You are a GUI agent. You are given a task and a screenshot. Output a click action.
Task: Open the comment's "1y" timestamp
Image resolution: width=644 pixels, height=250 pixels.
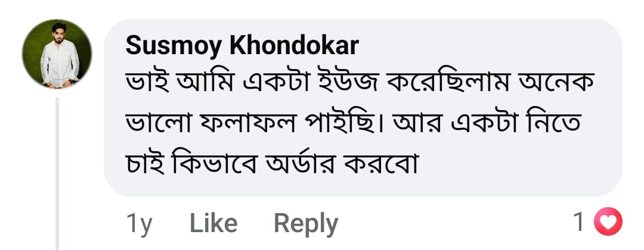(140, 224)
